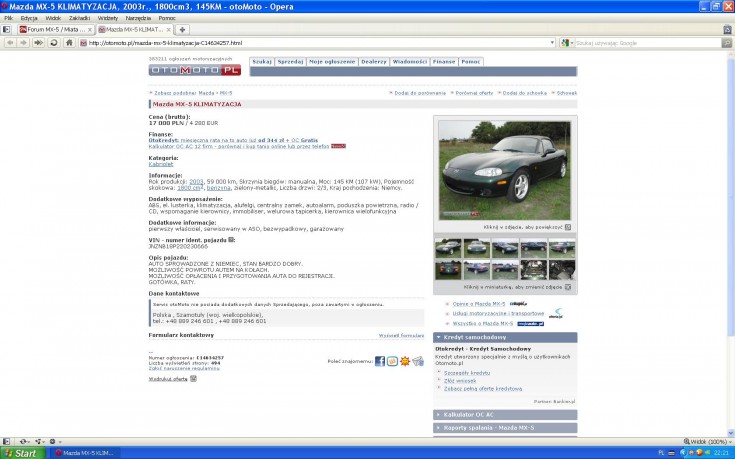Click the sun-shaped share icon
The image size is (735, 459).
[405, 361]
